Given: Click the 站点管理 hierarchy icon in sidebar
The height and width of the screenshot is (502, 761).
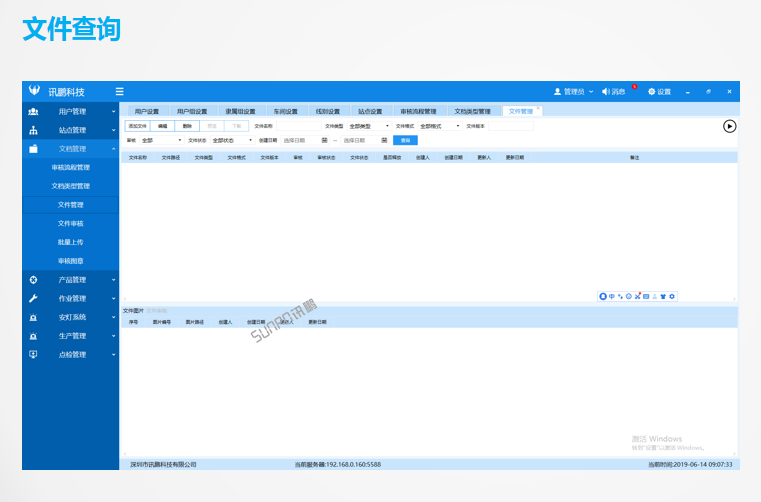Looking at the screenshot, I should pos(33,130).
